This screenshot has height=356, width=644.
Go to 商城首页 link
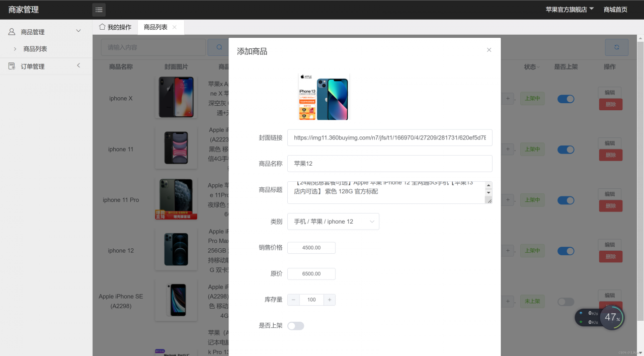pyautogui.click(x=615, y=10)
